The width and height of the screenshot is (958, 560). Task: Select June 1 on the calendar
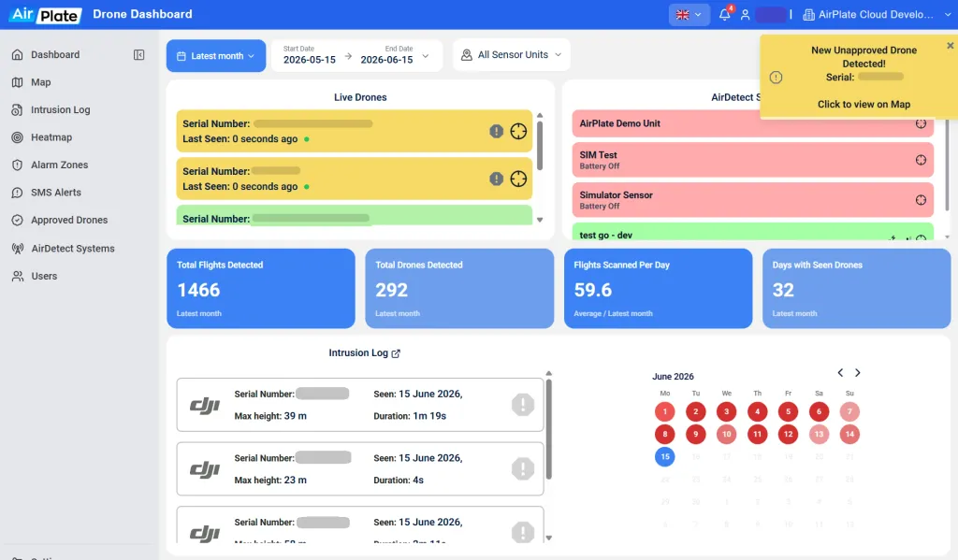coord(665,411)
